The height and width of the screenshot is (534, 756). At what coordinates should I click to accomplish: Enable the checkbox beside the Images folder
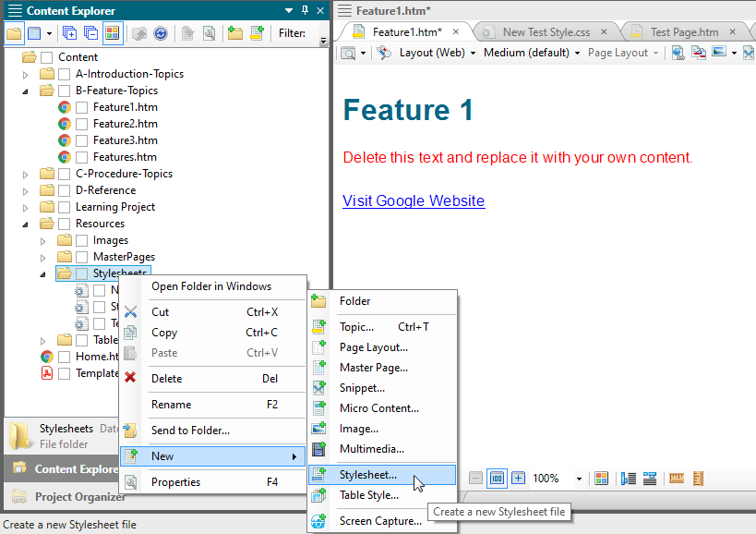(82, 240)
